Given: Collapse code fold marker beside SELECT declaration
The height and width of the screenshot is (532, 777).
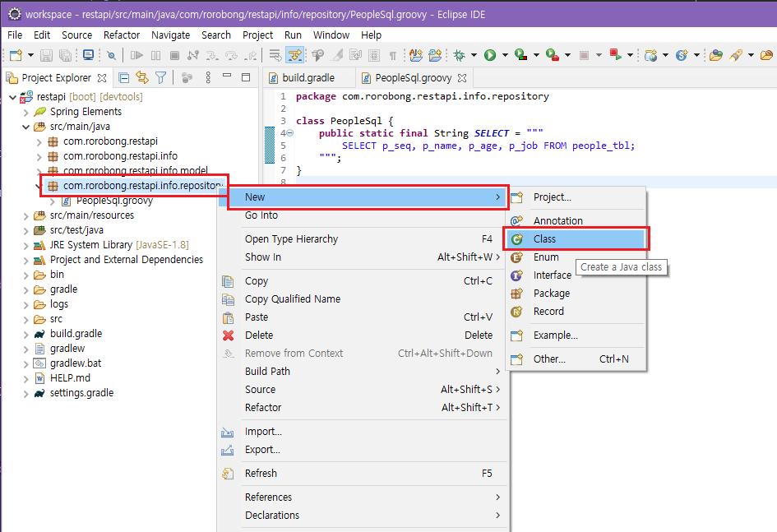Looking at the screenshot, I should click(290, 133).
